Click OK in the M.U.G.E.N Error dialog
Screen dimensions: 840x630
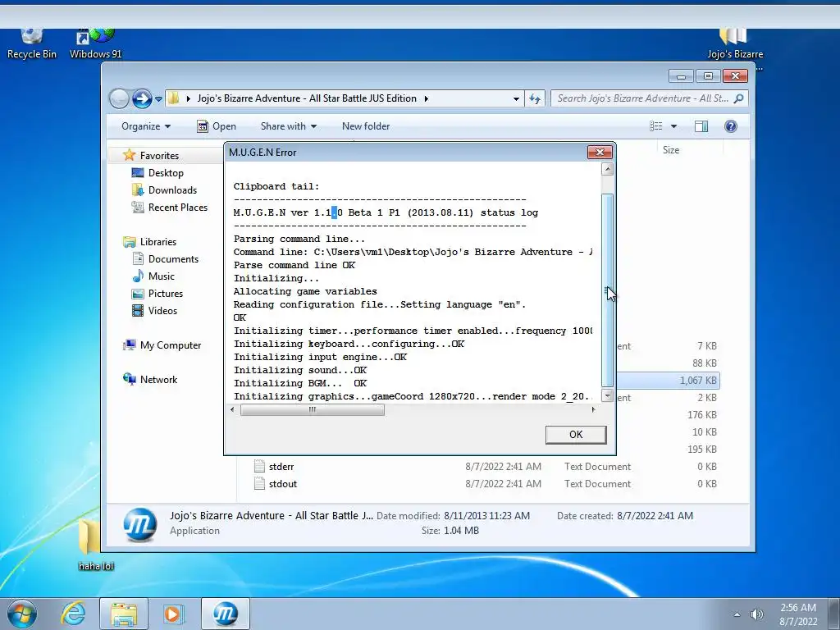(576, 435)
